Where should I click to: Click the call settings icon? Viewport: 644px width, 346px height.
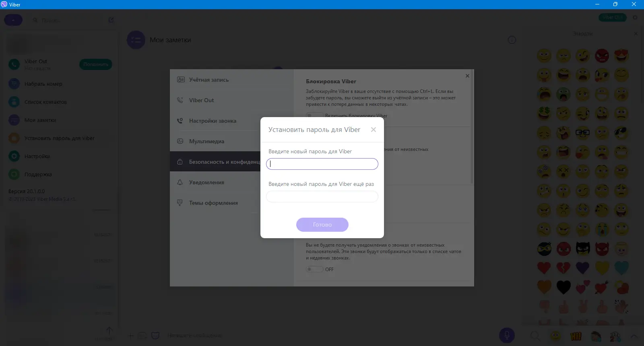(x=180, y=121)
